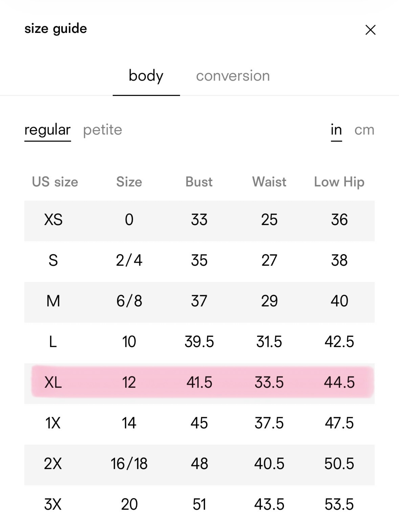399x532 pixels.
Task: Switch to the conversion tab
Action: pyautogui.click(x=233, y=76)
